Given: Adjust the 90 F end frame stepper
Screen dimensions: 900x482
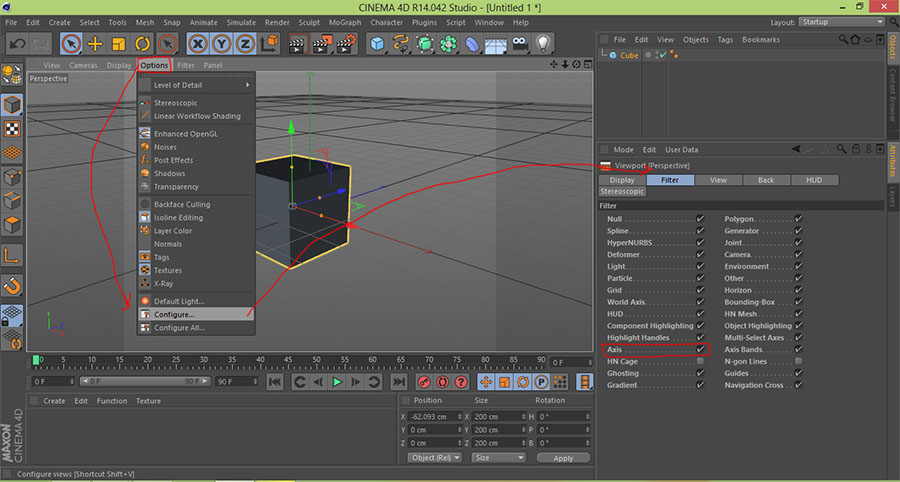Looking at the screenshot, I should 255,382.
